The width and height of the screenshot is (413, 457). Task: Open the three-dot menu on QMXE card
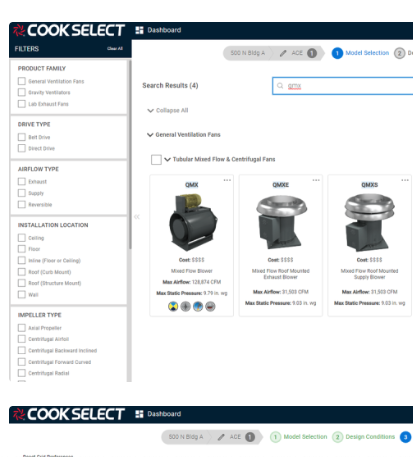pyautogui.click(x=316, y=180)
